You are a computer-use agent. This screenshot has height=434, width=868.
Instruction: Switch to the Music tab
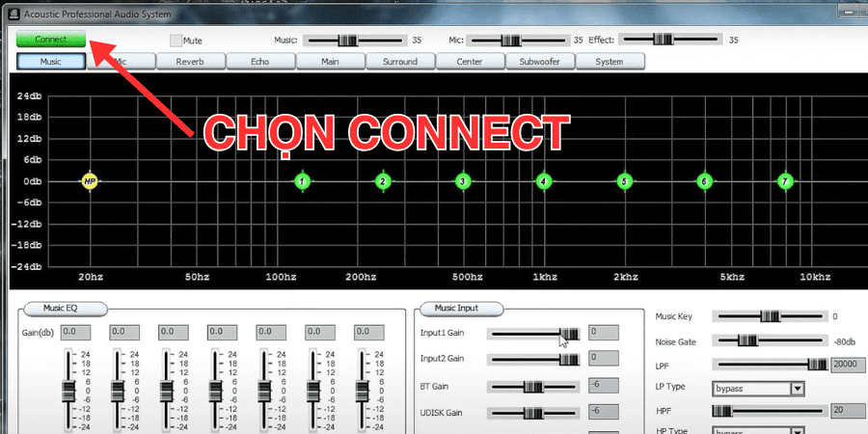[51, 62]
